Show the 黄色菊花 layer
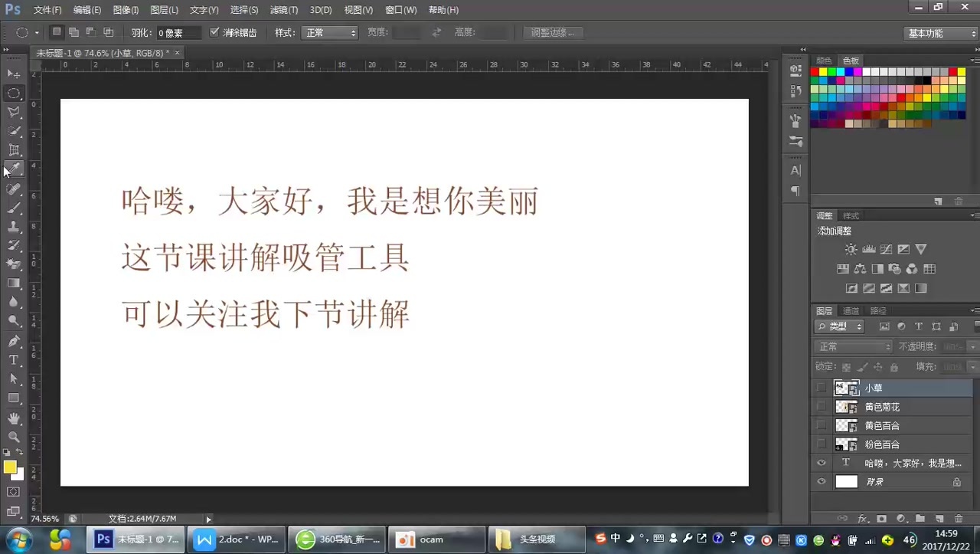This screenshot has width=980, height=554. [822, 407]
